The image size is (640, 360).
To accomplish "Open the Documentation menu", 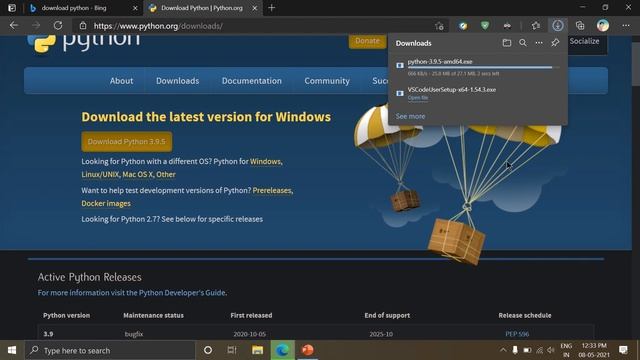I will [x=251, y=81].
